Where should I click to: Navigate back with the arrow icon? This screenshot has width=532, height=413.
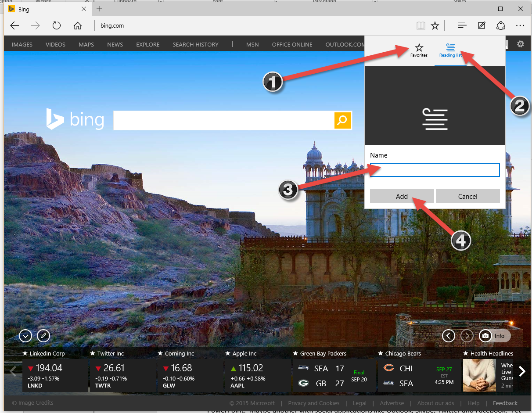[x=14, y=25]
